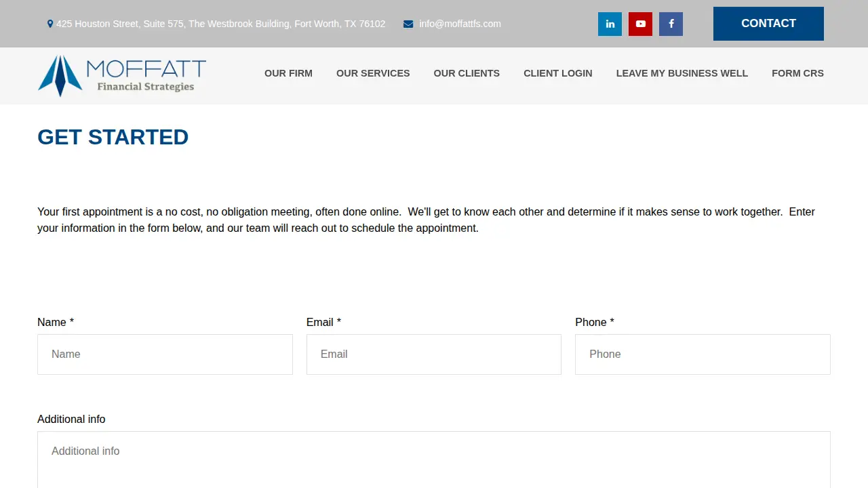The width and height of the screenshot is (868, 488).
Task: Click the 'Your first appointment' intro paragraph
Action: tap(426, 220)
